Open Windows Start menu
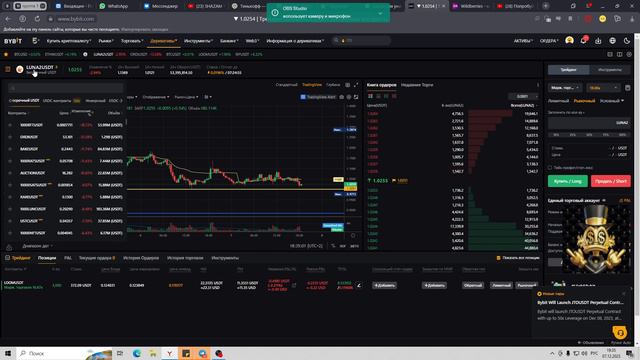The width and height of the screenshot is (640, 360). click(x=7, y=353)
